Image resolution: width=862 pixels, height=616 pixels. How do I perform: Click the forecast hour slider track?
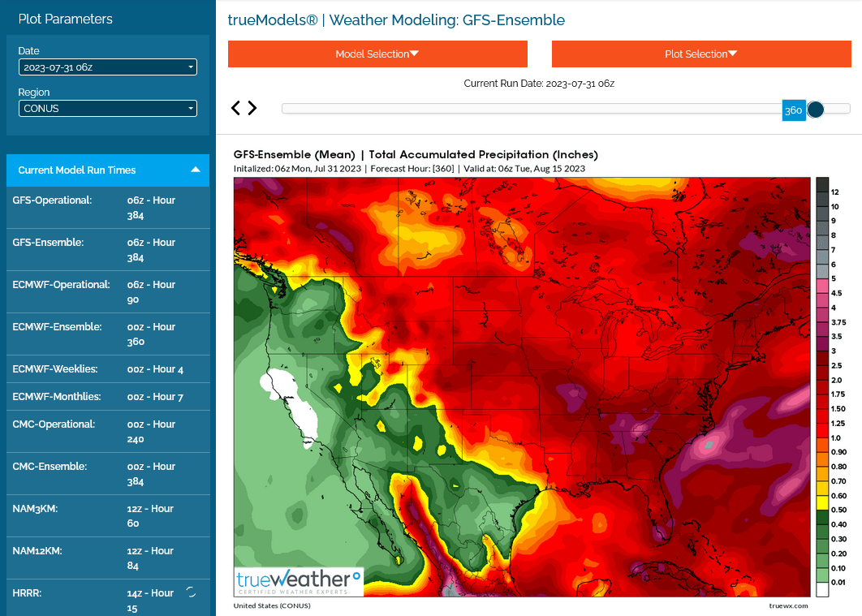(x=567, y=109)
